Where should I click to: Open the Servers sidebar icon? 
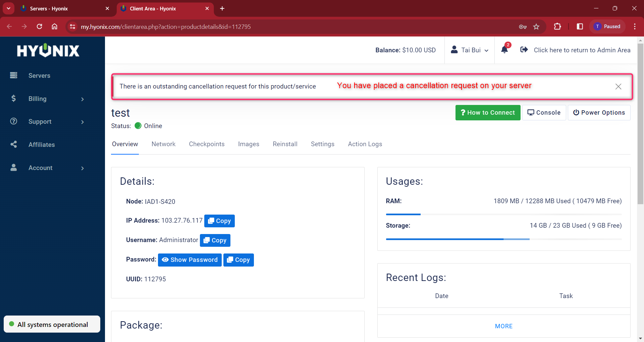coord(14,75)
